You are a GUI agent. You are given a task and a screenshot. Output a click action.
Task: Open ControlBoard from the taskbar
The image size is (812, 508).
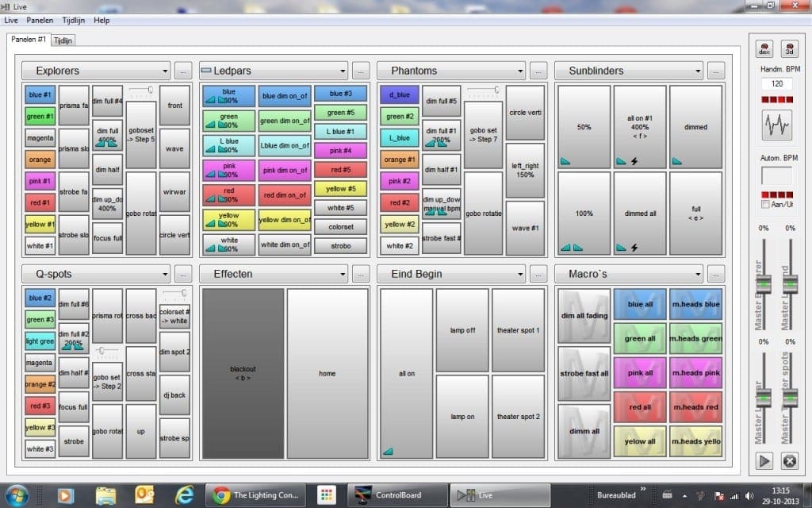pyautogui.click(x=396, y=494)
